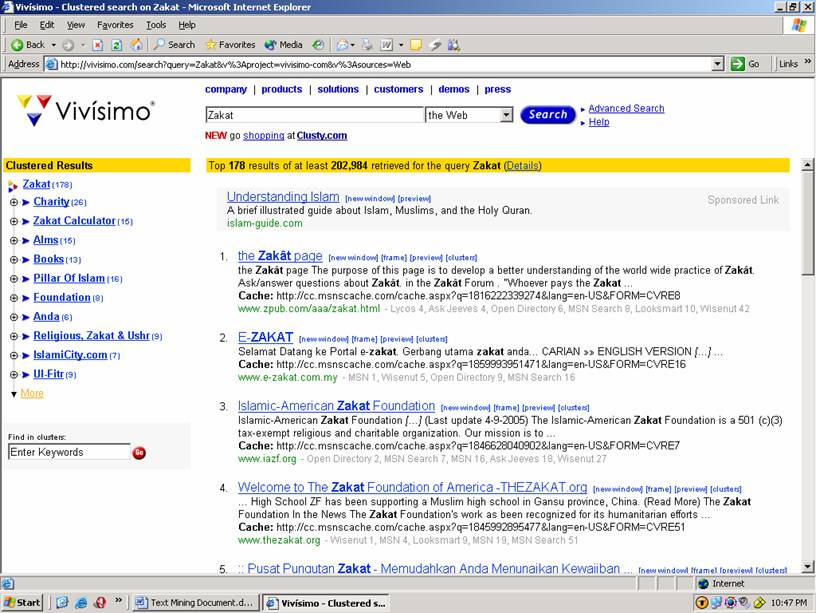Viewport: 816px width, 613px height.
Task: Click the Forward arrow toolbar icon
Action: (68, 45)
